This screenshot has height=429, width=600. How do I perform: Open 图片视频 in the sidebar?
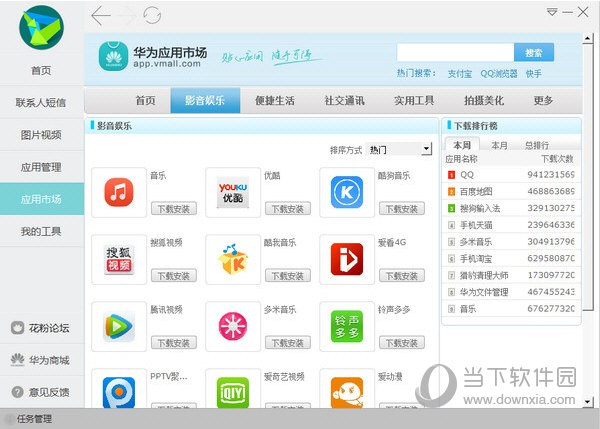pos(41,135)
